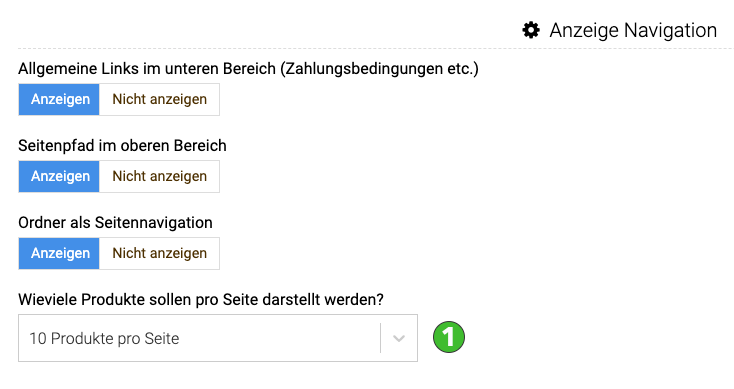Click the dashed separator line below heading
The width and height of the screenshot is (734, 389).
tap(374, 48)
